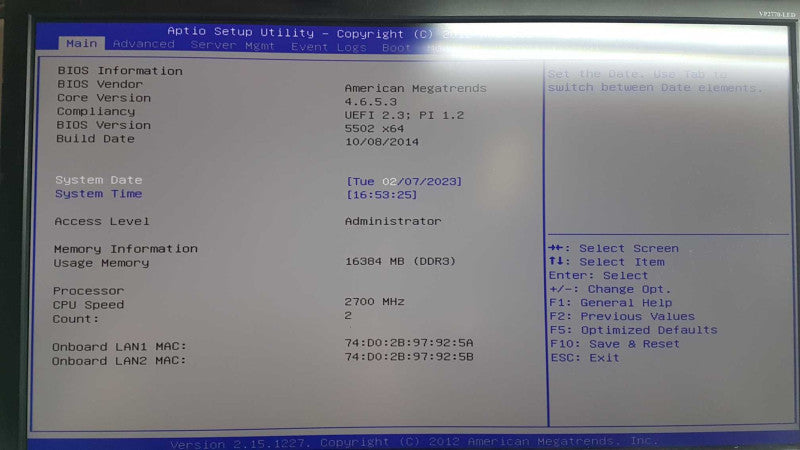Click the Compliancy label

(96, 111)
